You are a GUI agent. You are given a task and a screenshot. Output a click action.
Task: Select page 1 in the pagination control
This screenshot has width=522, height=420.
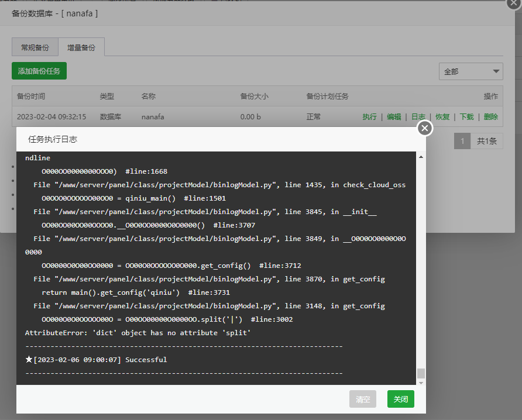click(x=462, y=141)
